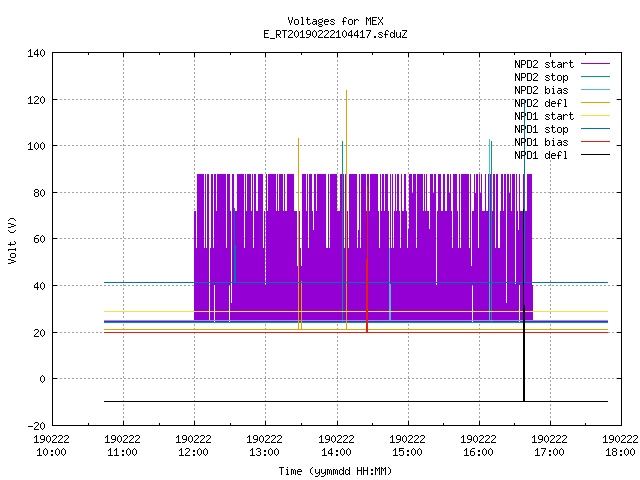Click the x-axis tick label 190222 13:00
640x480 pixels.
tap(264, 446)
